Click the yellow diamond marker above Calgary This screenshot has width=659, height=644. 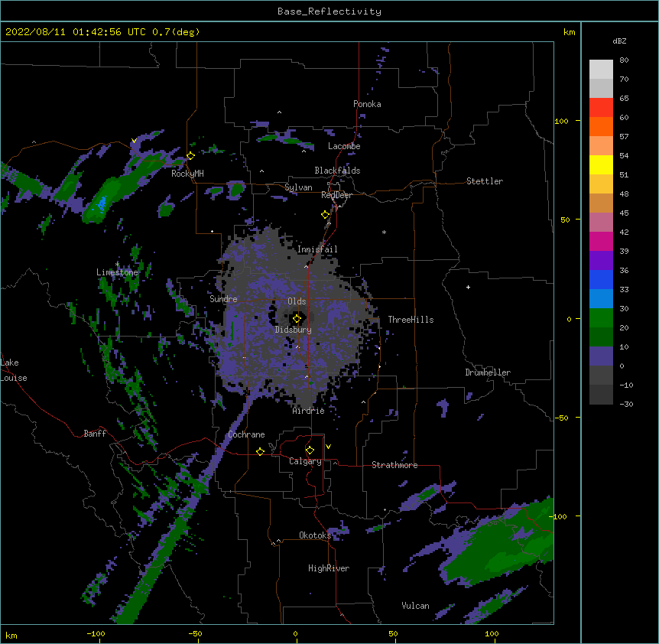coord(310,450)
